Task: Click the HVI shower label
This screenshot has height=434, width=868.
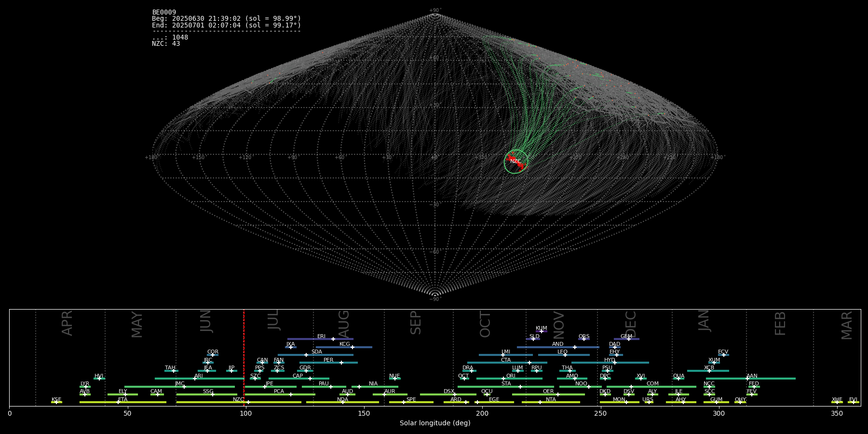Action: [99, 376]
